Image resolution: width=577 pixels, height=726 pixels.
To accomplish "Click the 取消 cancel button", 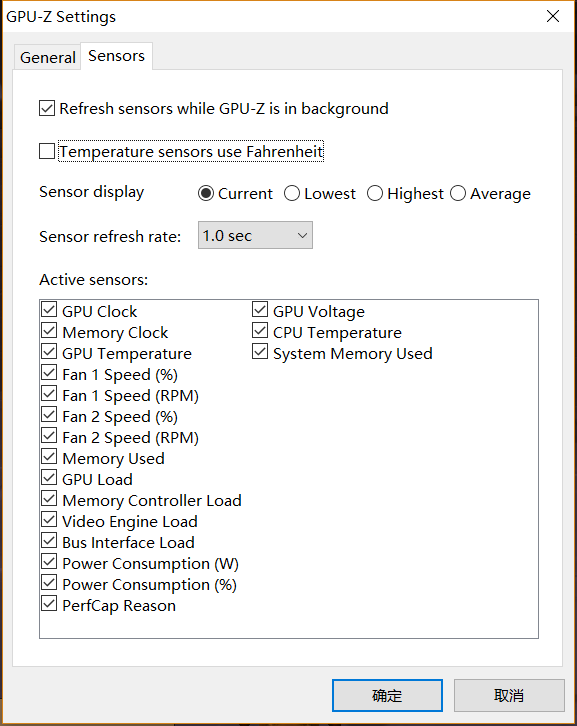I will [509, 695].
